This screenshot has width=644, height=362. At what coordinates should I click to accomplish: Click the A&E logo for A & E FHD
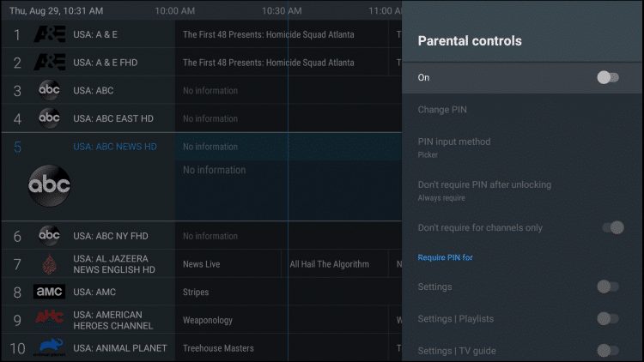(x=49, y=63)
